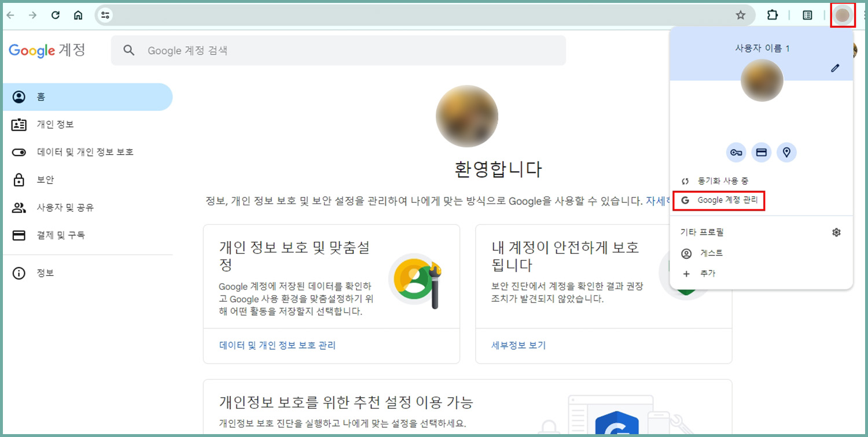Click the 개인정보 보호를 위한 추천 설정 heading
Image resolution: width=868 pixels, height=437 pixels.
[346, 402]
